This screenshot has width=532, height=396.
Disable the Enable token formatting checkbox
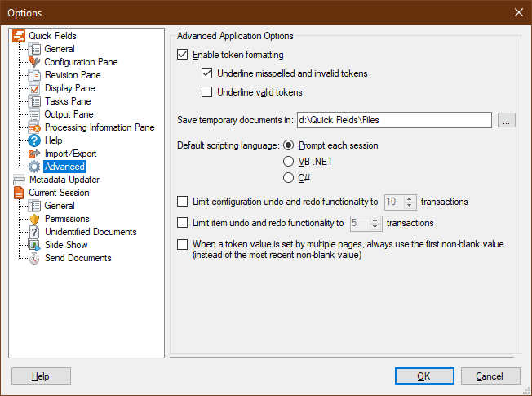(182, 56)
